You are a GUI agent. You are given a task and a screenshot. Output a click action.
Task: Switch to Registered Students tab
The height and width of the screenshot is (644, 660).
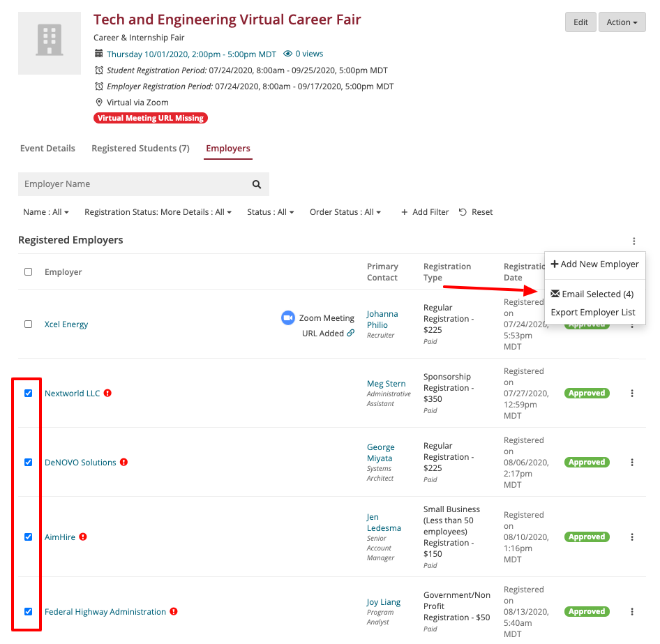click(x=140, y=149)
